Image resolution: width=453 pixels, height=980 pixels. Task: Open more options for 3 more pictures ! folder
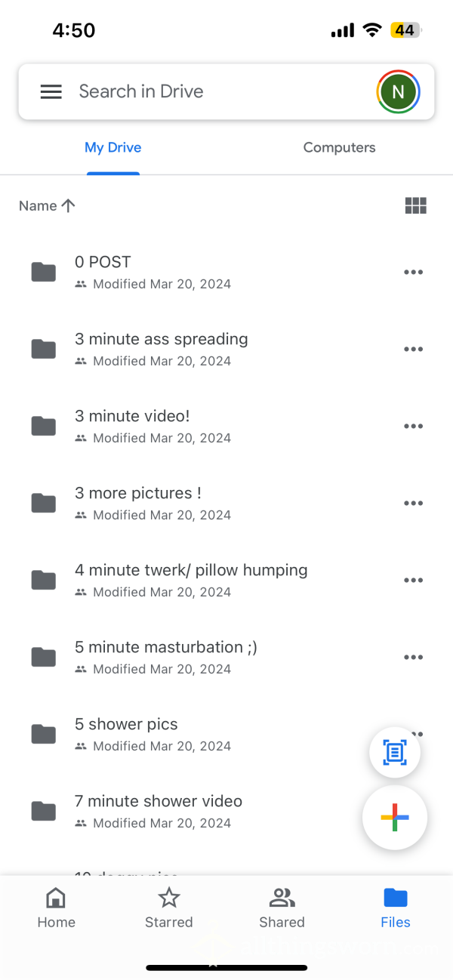click(413, 504)
